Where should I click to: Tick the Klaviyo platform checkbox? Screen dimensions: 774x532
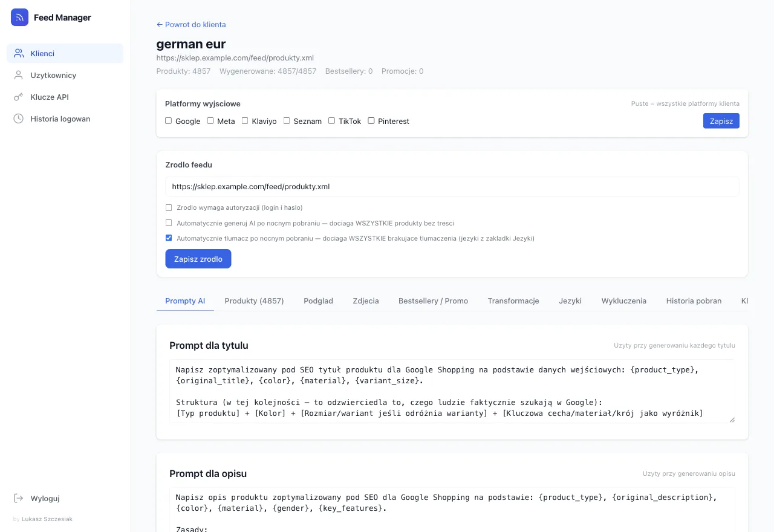[x=245, y=121]
